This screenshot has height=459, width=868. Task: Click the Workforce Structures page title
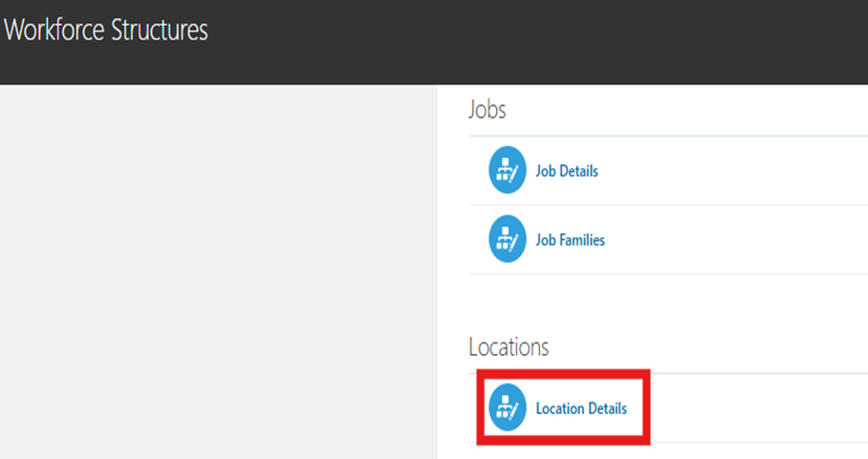pos(106,30)
